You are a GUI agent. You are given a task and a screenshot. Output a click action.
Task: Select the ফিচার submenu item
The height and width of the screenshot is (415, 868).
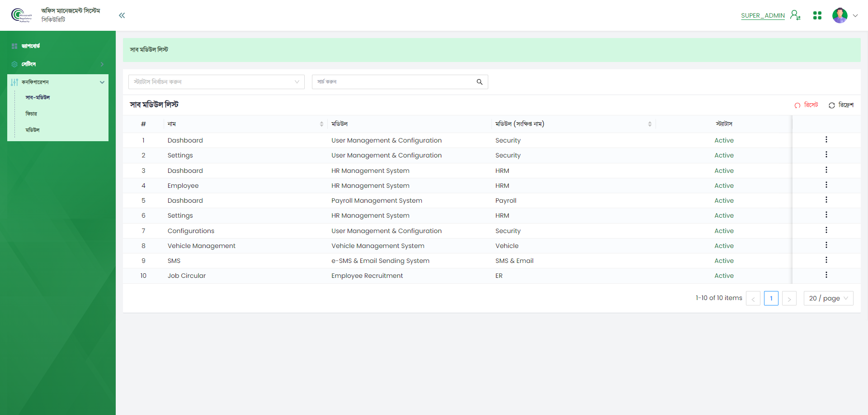[31, 114]
